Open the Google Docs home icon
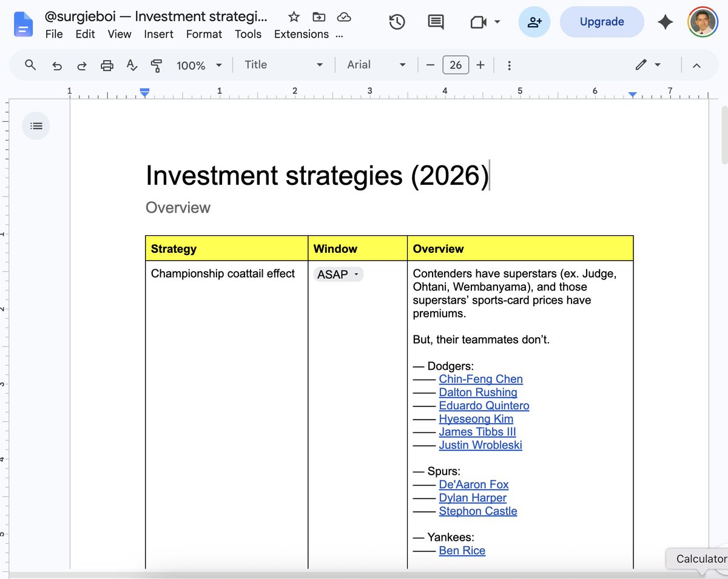 coord(22,24)
